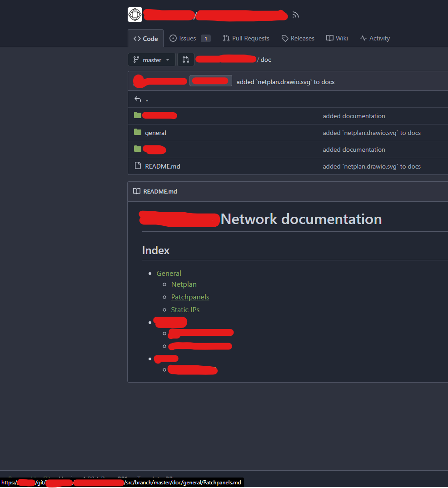
Task: Click the Issues tab circle icon
Action: (x=173, y=38)
